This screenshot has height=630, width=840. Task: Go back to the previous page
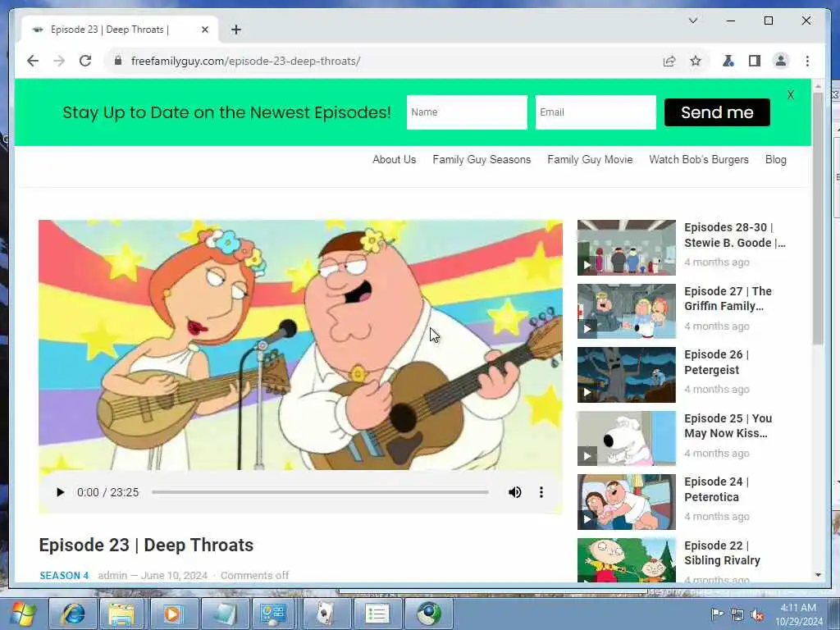33,61
